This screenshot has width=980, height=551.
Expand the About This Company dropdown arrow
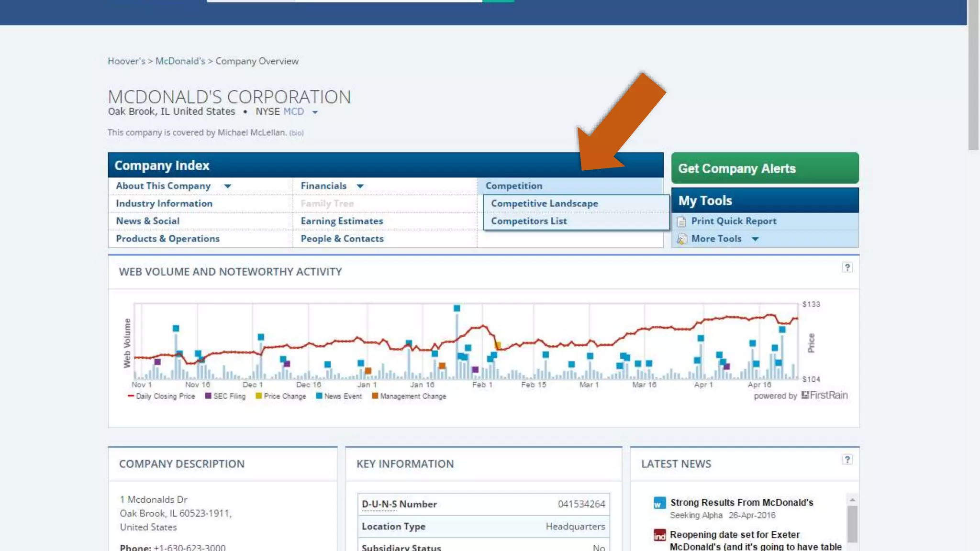click(x=228, y=186)
